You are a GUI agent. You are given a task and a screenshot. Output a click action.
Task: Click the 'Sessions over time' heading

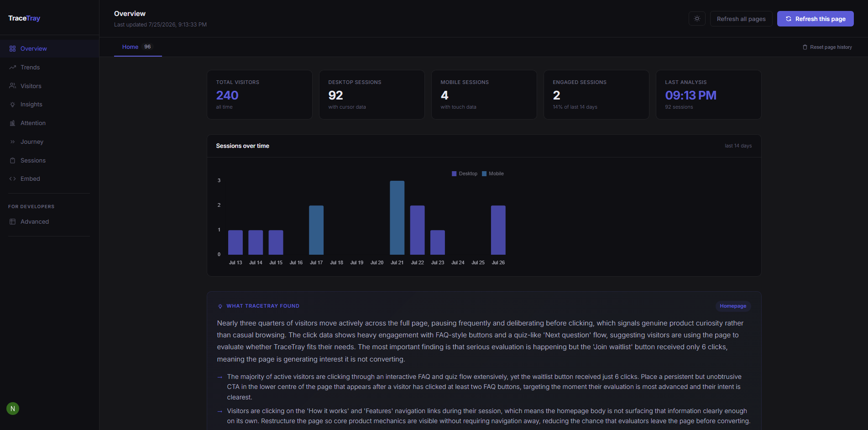pos(242,146)
